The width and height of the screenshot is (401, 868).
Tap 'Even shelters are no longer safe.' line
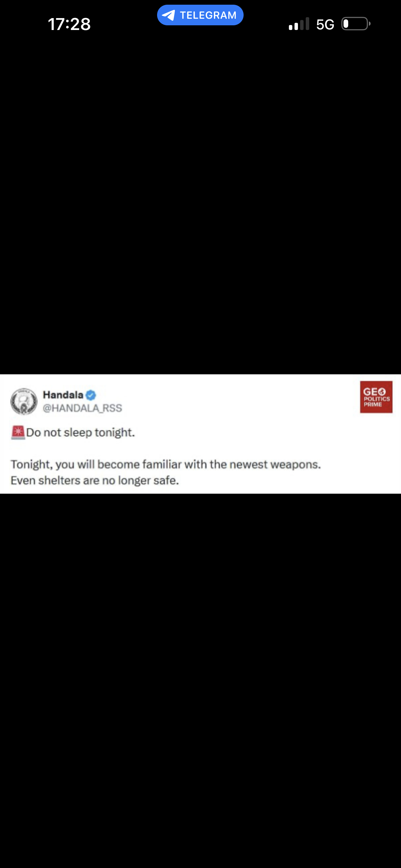pyautogui.click(x=95, y=480)
